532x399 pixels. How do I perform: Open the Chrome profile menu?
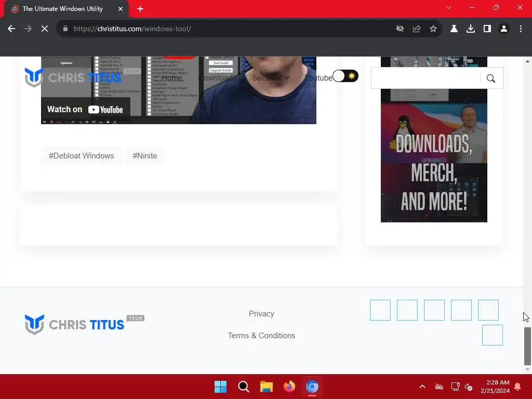coord(504,29)
